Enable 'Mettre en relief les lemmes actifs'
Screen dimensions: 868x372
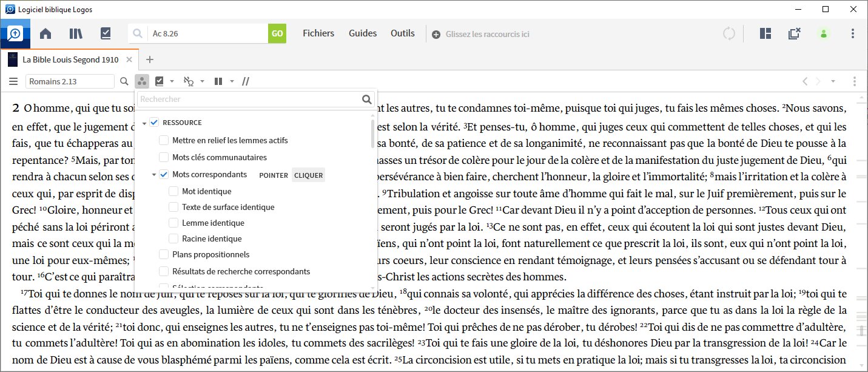(164, 140)
